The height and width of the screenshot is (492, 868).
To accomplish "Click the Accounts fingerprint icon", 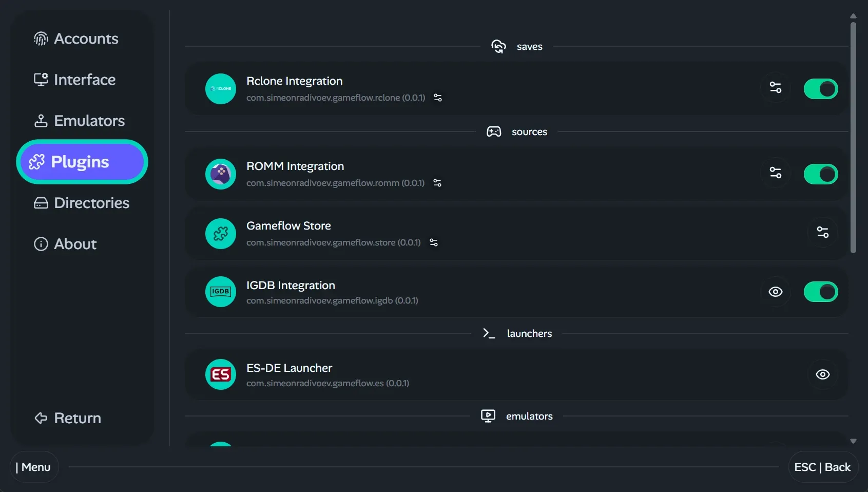I will click(x=41, y=39).
